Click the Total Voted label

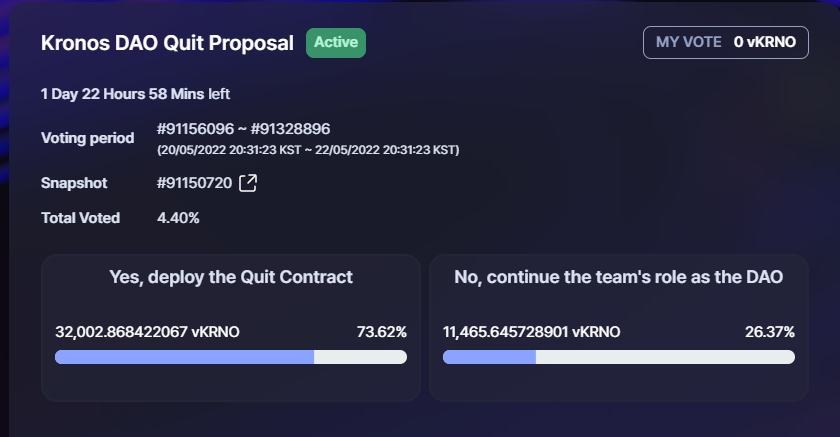[81, 217]
